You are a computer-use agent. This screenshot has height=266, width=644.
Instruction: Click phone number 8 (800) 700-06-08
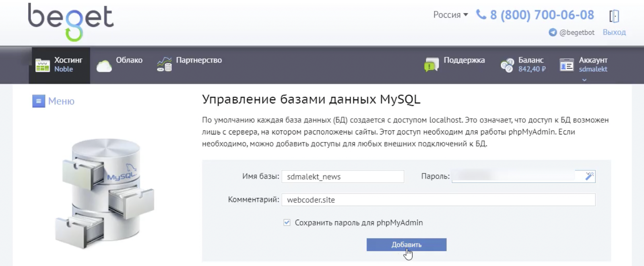pyautogui.click(x=542, y=15)
